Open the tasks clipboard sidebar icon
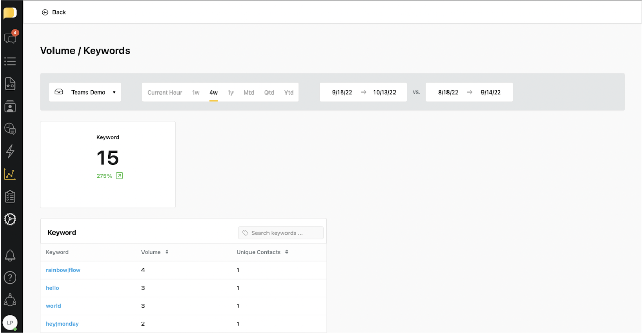The width and height of the screenshot is (644, 333). (x=10, y=197)
